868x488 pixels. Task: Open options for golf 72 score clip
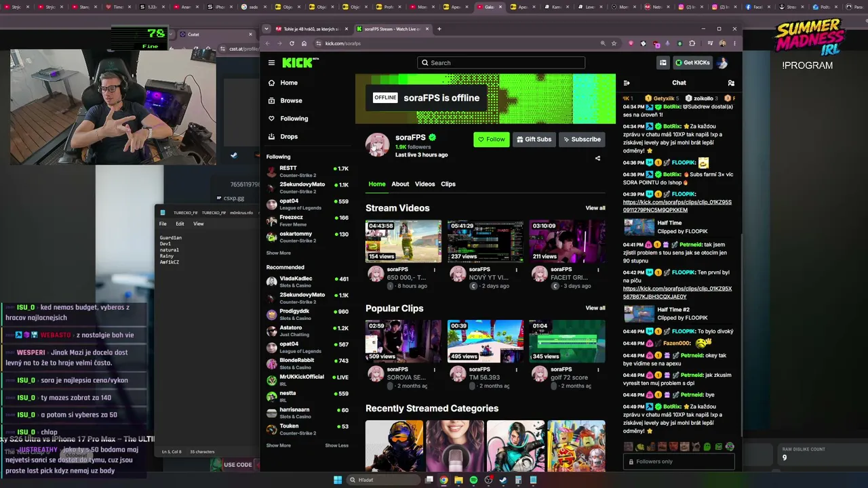(x=597, y=370)
